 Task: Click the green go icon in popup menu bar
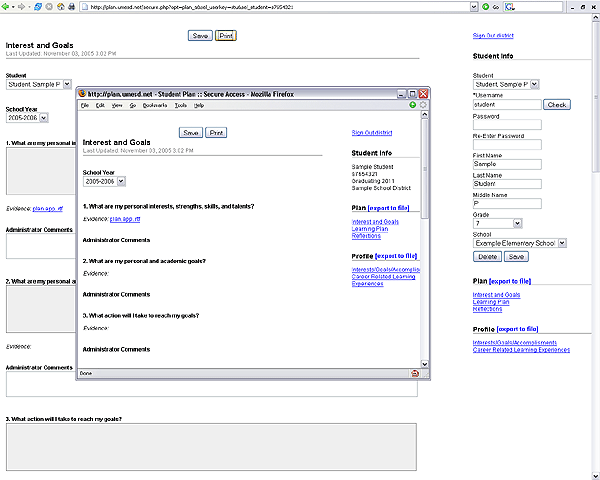[412, 105]
